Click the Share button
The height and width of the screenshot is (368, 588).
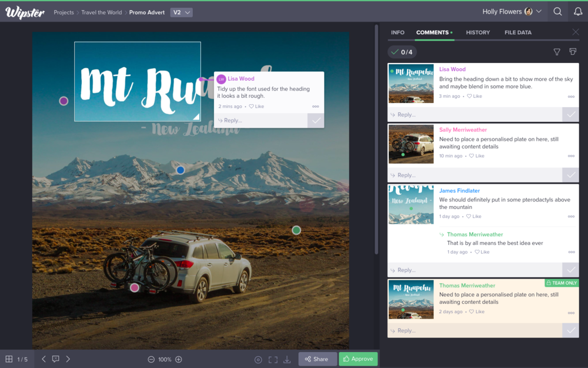[318, 359]
